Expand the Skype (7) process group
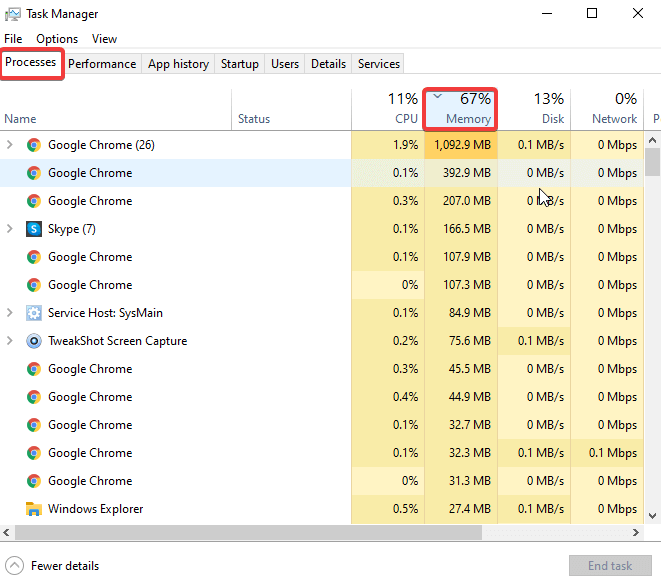Screen dimensions: 661x588 click(10, 229)
